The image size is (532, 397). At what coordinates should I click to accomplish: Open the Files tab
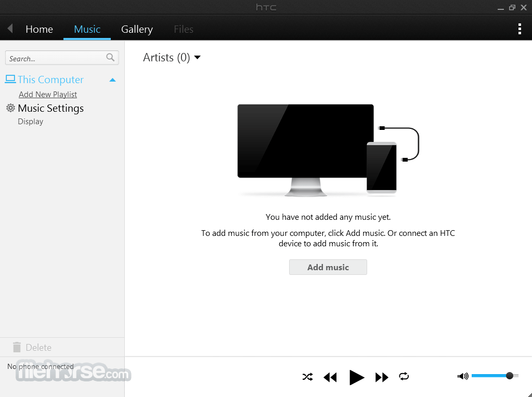[184, 29]
